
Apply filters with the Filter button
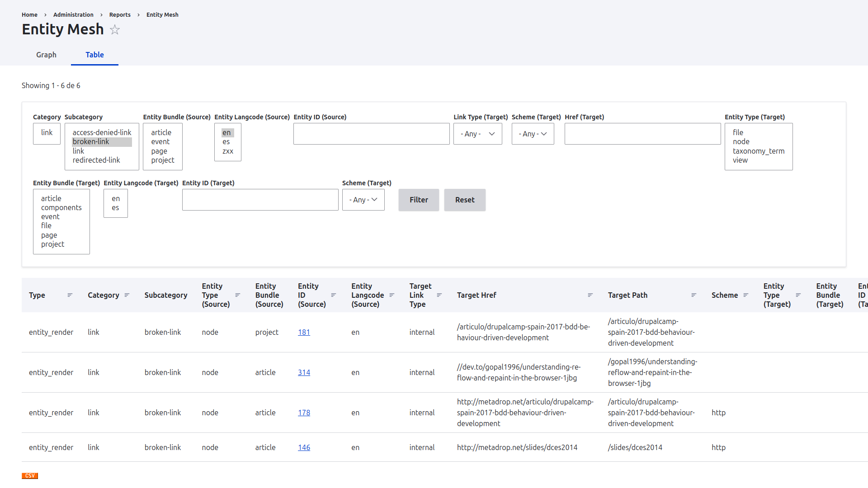419,200
